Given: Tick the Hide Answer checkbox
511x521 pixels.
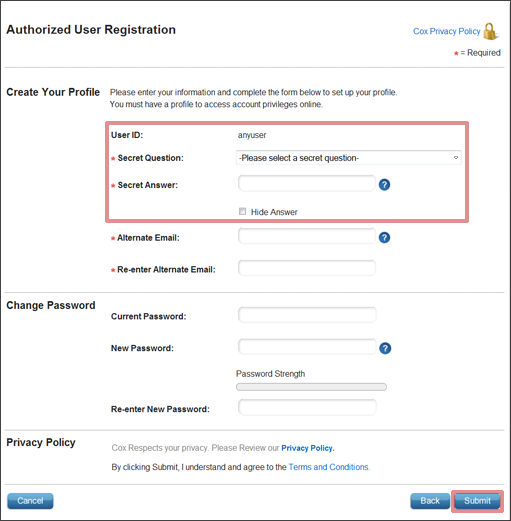Looking at the screenshot, I should click(242, 211).
